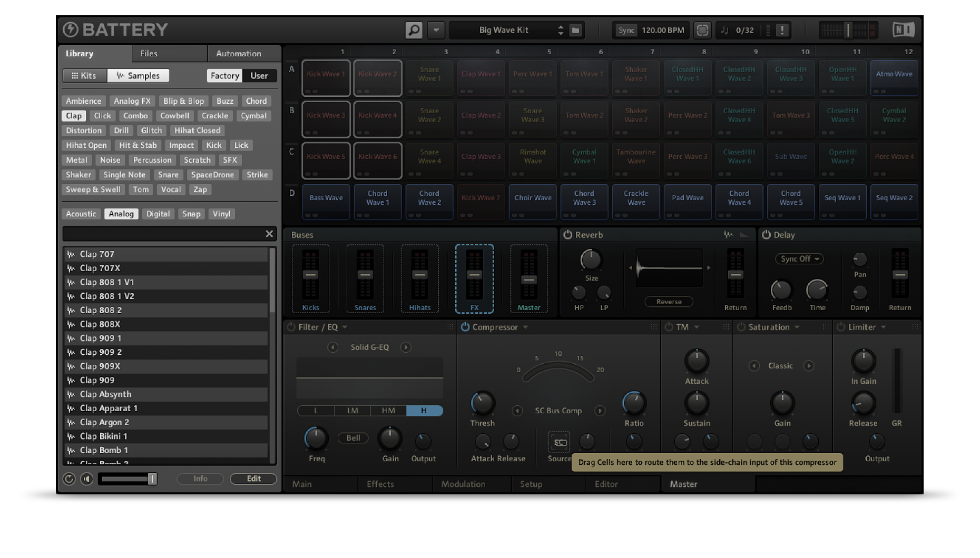Click the side-chain Source icon in Compressor

click(x=559, y=442)
